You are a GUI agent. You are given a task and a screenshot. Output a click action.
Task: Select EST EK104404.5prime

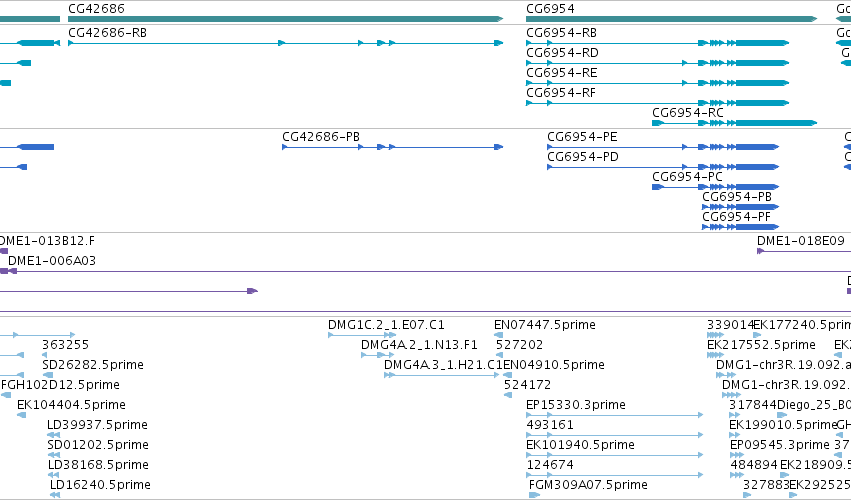click(x=71, y=405)
